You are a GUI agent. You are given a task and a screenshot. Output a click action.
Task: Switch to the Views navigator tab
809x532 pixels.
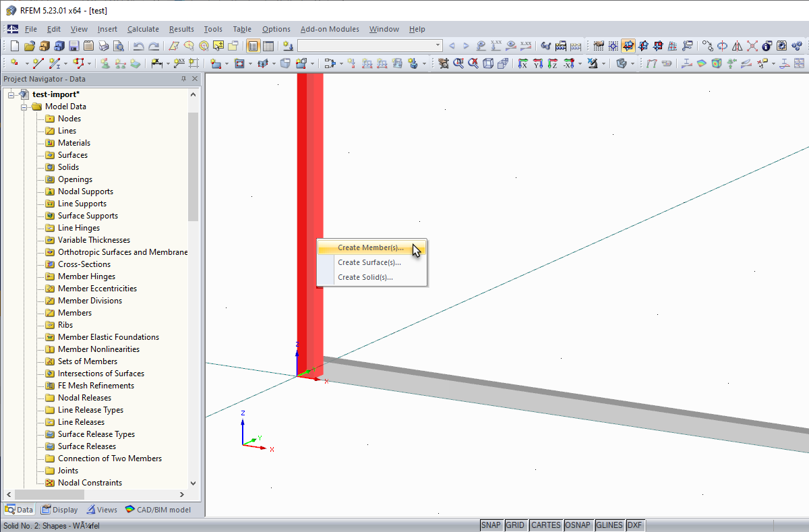click(101, 510)
